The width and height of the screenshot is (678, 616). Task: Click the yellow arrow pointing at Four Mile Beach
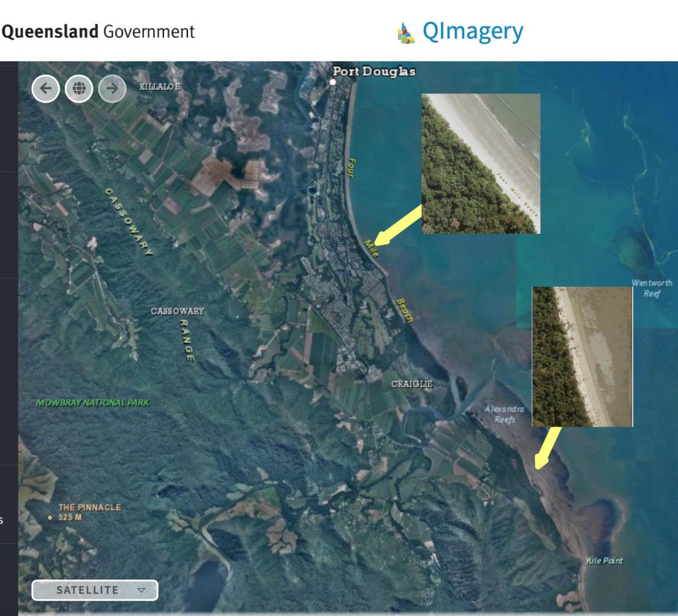(x=397, y=225)
